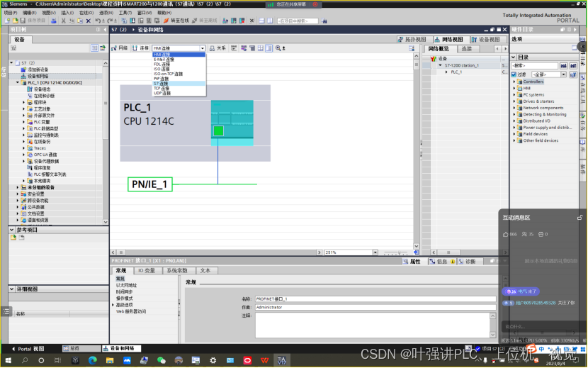The width and height of the screenshot is (588, 368).
Task: Click the 连接 connections button in editor toolbar
Action: pos(141,48)
